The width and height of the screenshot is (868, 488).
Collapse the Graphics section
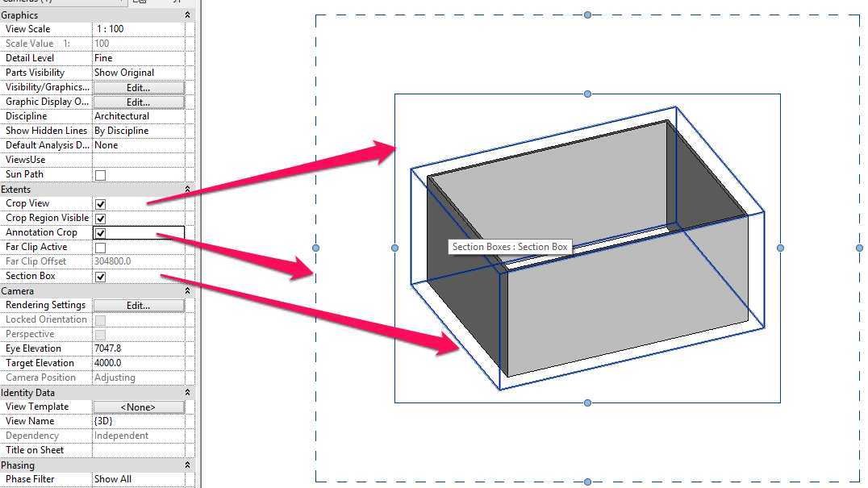[186, 15]
